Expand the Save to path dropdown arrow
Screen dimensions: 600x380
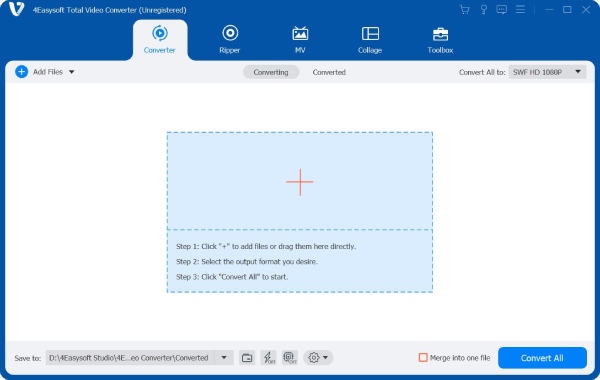[x=224, y=358]
